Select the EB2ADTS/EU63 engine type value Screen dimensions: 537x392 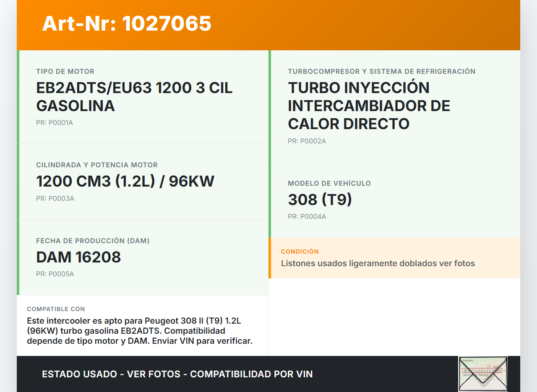pyautogui.click(x=134, y=97)
